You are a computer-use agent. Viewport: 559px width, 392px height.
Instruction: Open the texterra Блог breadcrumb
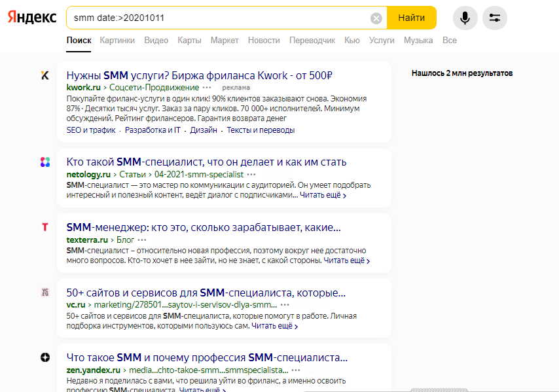point(125,240)
